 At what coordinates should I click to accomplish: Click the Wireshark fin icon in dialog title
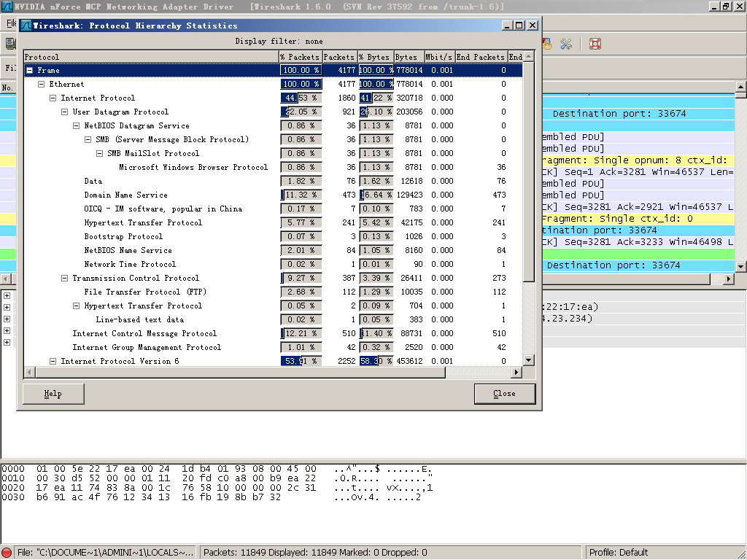(26, 25)
